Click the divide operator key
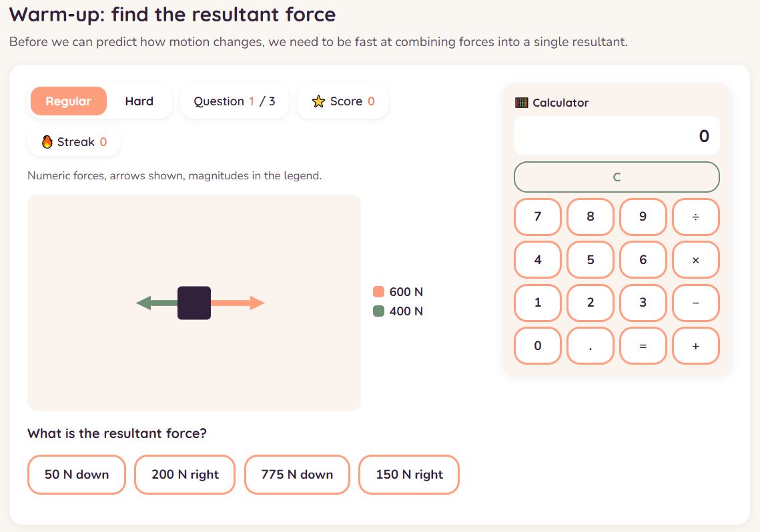Image resolution: width=760 pixels, height=532 pixels. pos(695,217)
